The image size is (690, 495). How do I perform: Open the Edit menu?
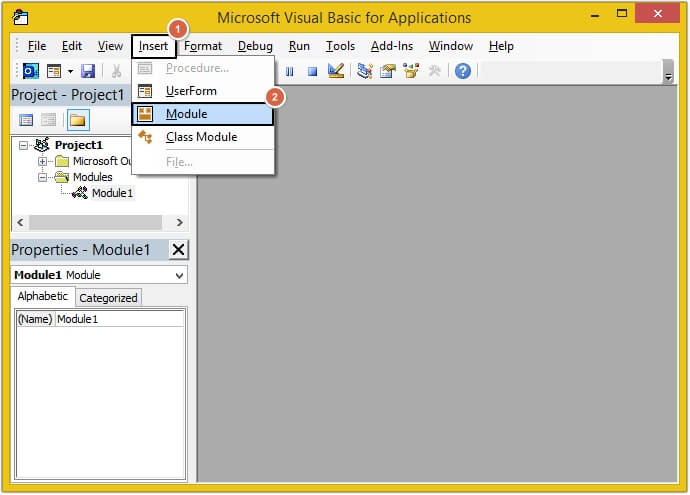tap(72, 46)
